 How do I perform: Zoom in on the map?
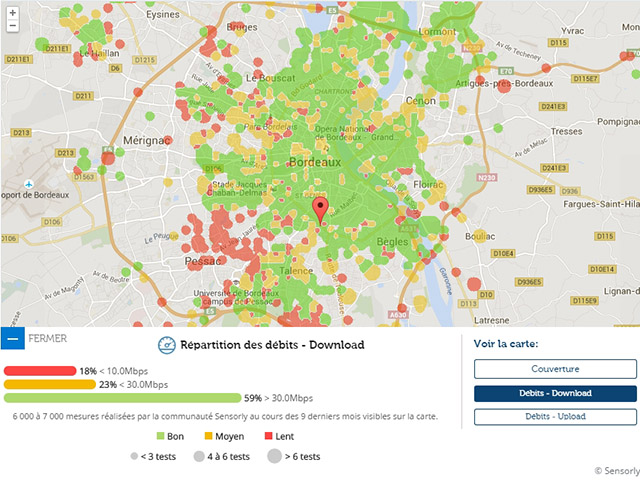pyautogui.click(x=11, y=11)
